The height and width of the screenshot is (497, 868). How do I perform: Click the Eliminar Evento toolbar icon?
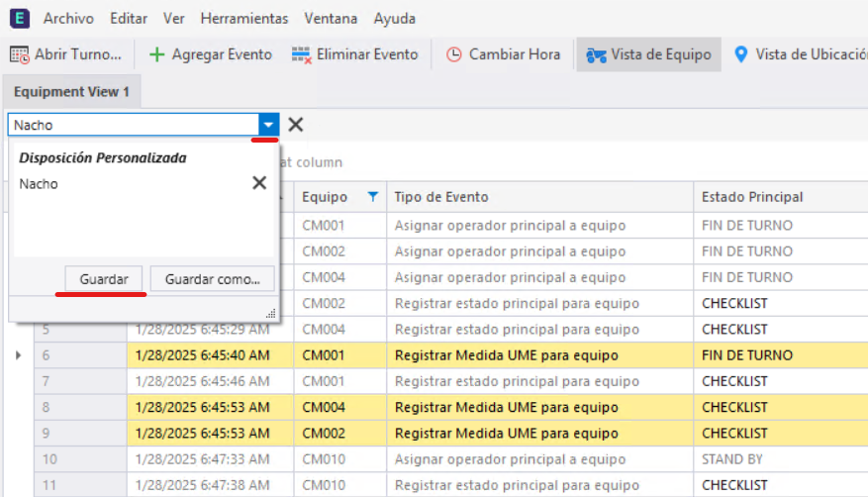pyautogui.click(x=301, y=54)
